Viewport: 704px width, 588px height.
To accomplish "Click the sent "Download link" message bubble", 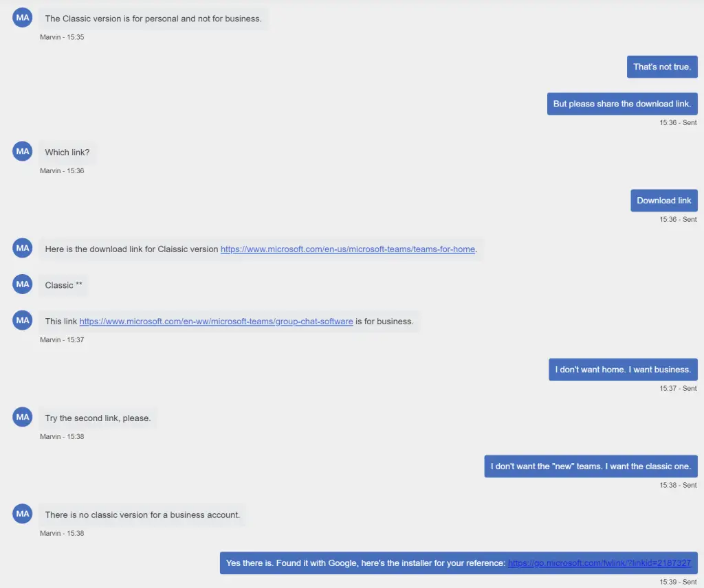I will point(663,201).
